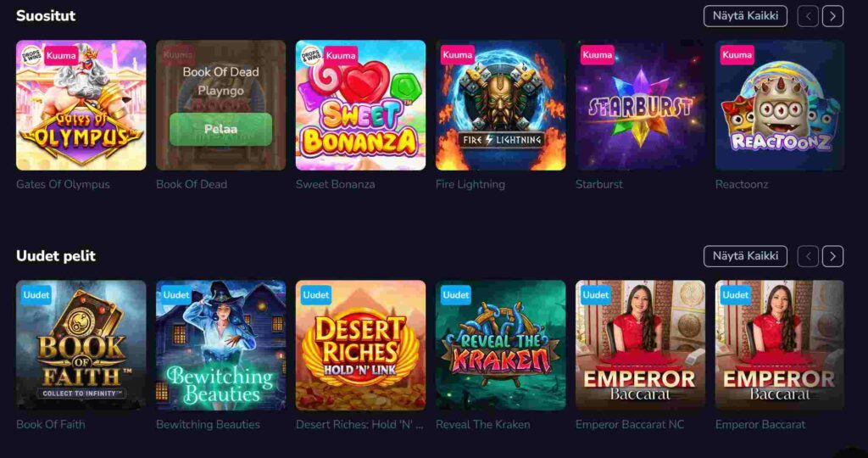
Task: Click Näytä Kaikki for Uudet pelit section
Action: coord(745,256)
